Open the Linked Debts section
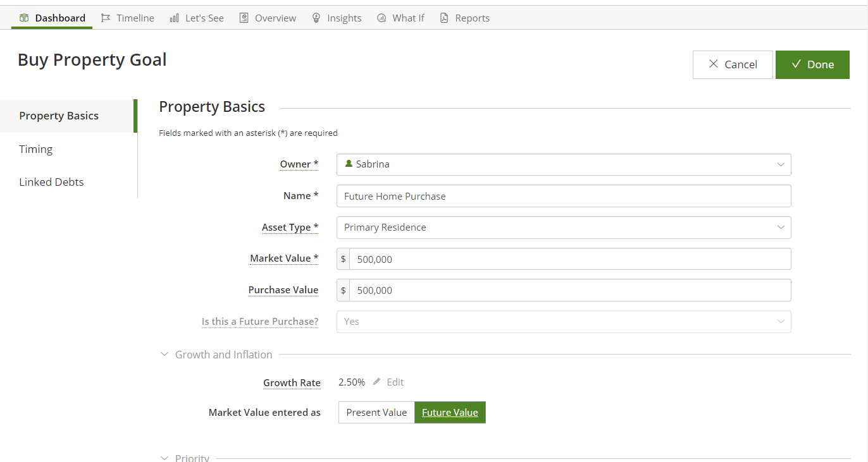868x462 pixels. (x=51, y=182)
